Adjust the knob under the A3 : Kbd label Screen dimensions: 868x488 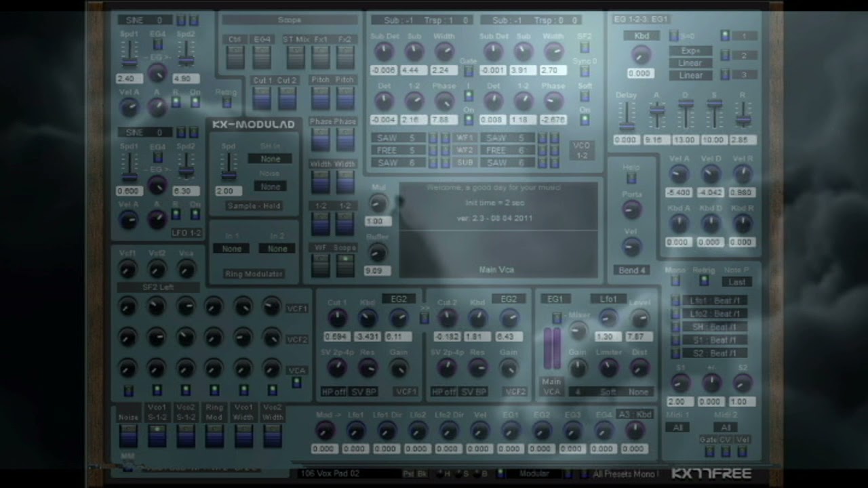coord(635,430)
